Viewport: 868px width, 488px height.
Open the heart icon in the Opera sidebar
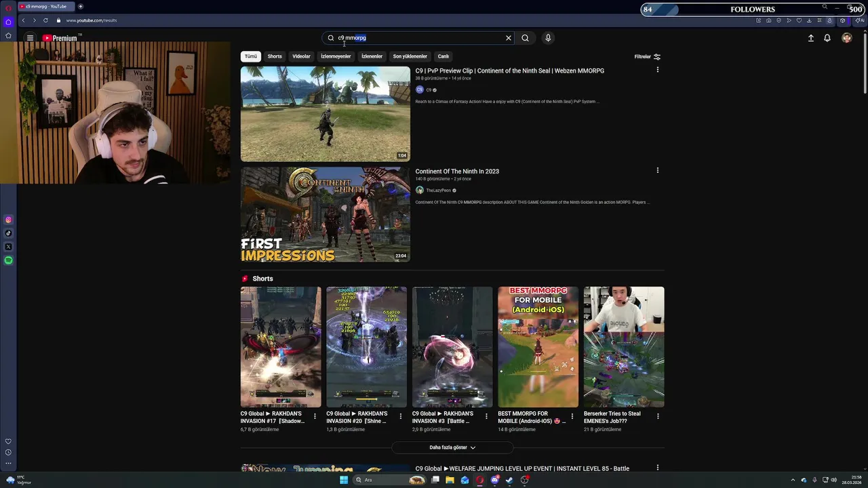click(x=8, y=441)
